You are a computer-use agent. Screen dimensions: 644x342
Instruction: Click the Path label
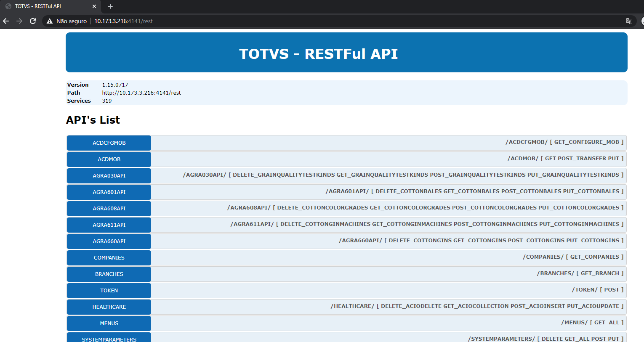[x=74, y=93]
